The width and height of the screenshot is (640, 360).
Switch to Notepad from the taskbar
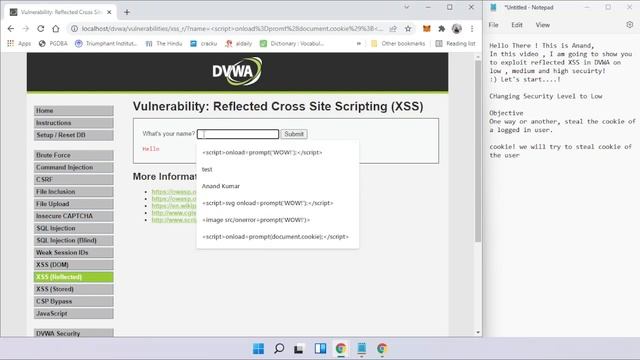coord(362,349)
